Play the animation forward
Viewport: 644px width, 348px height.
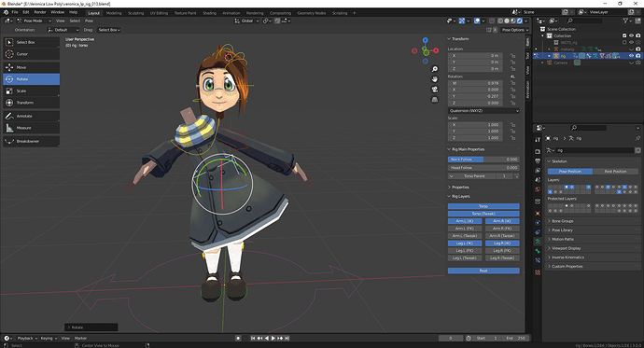pos(273,338)
